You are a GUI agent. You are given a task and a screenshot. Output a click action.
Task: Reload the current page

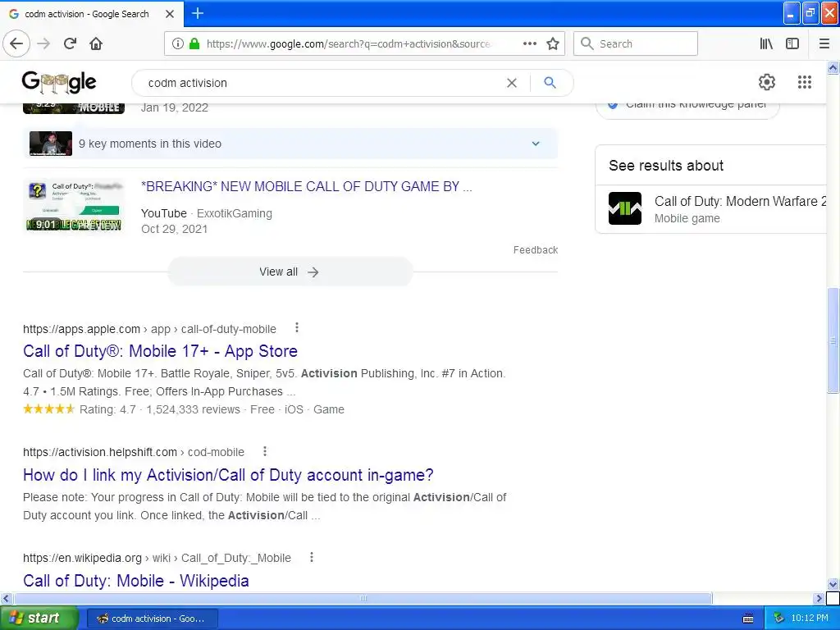click(70, 43)
